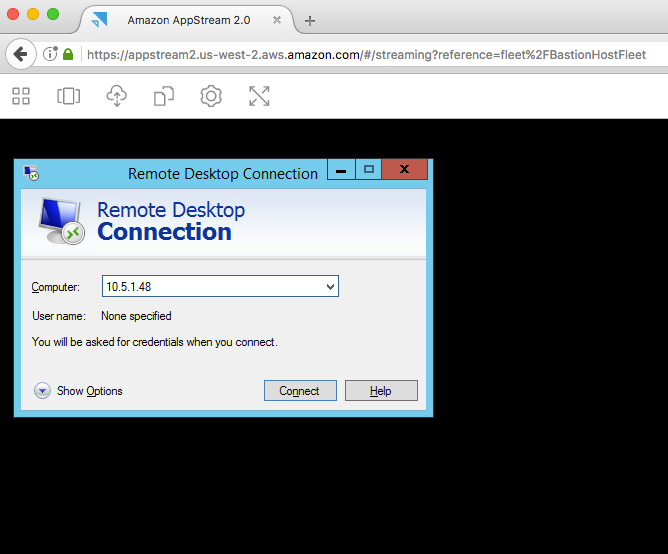Open the AppStream launch app catalog grid icon
Viewport: 668px width, 554px height.
(21, 96)
